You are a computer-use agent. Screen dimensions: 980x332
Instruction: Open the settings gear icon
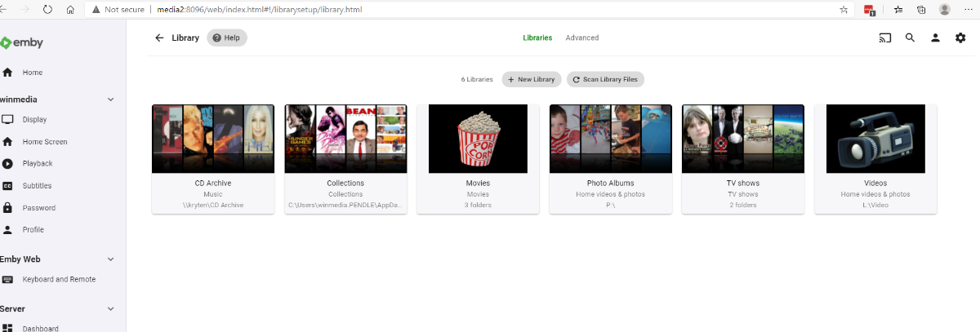point(960,38)
